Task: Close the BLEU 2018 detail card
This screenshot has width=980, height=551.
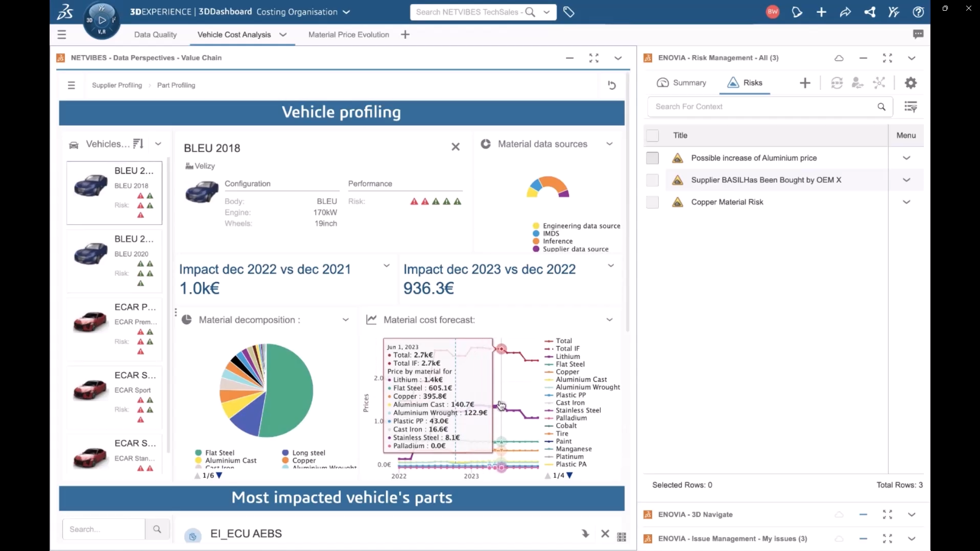Action: pos(456,147)
